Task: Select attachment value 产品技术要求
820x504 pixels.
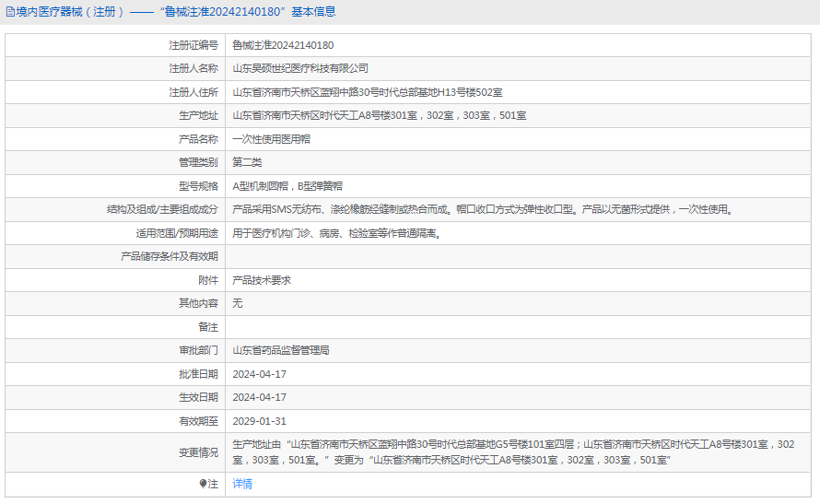Action: 262,280
